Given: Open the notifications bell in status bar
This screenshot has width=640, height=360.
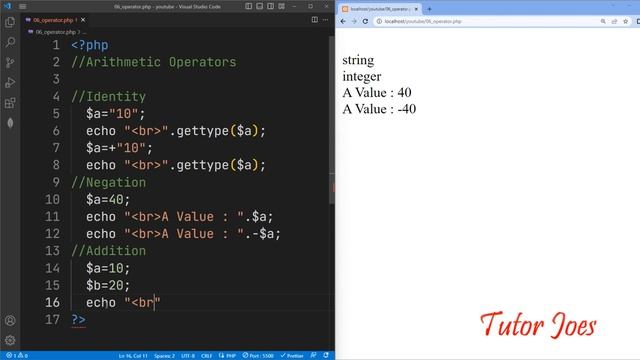Looking at the screenshot, I should point(326,356).
